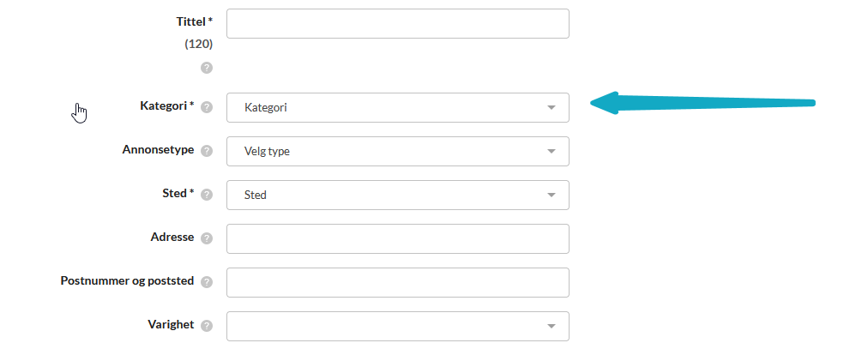
Task: Click the Annonsetype dropdown arrow
Action: (x=552, y=152)
